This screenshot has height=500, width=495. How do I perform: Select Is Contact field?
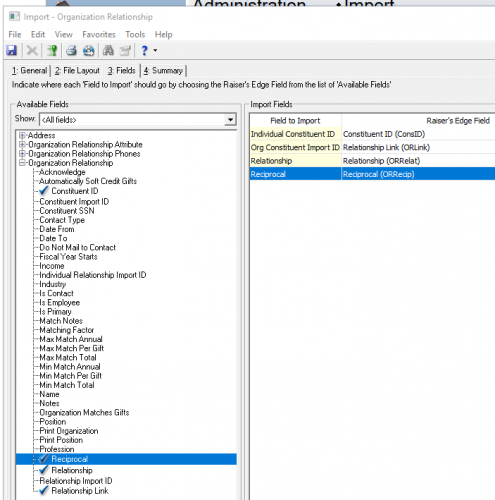click(56, 293)
